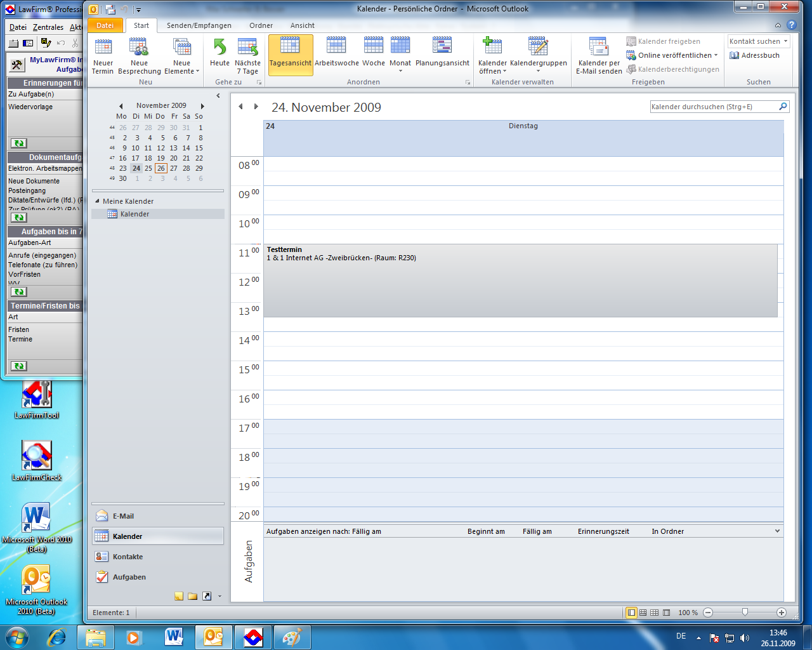812x650 pixels.
Task: Collapse the Meine Kalender group
Action: pos(98,201)
